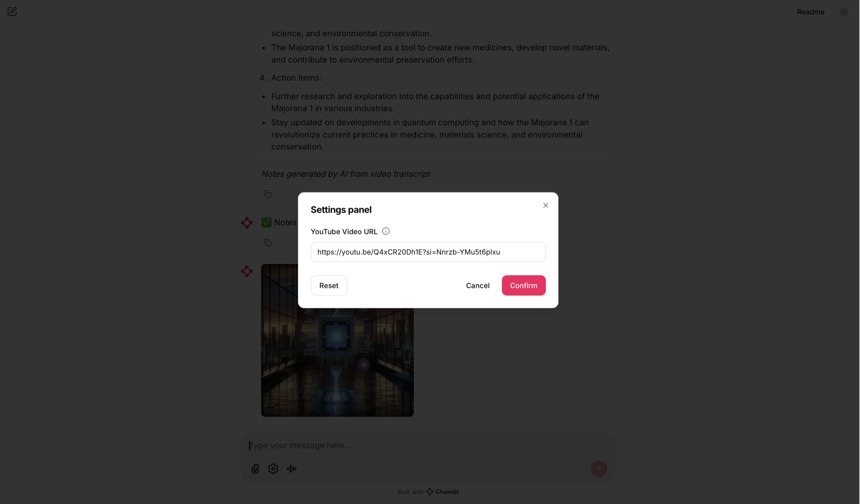Toggle the light/dark theme sun icon
The width and height of the screenshot is (860, 504).
(844, 12)
